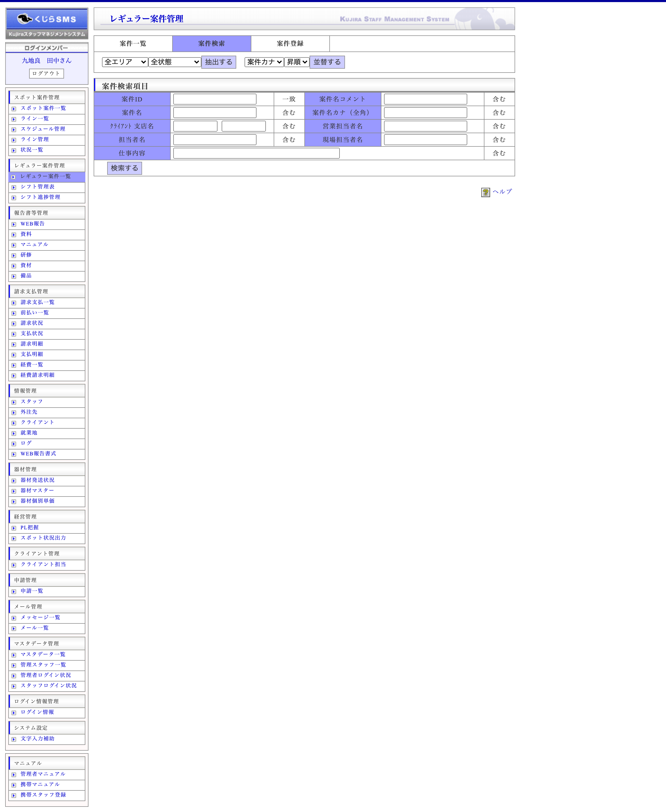Click arrow icon beside WEB報告
Viewport: 666px width, 812px height.
(x=14, y=224)
